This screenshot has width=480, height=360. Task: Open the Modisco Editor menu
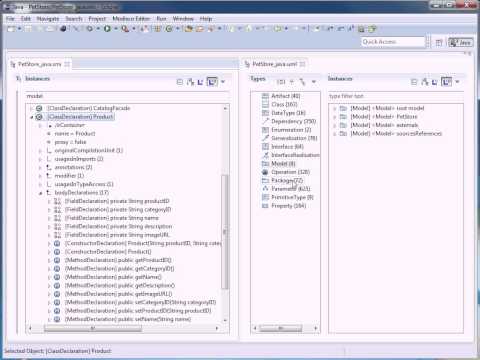131,19
